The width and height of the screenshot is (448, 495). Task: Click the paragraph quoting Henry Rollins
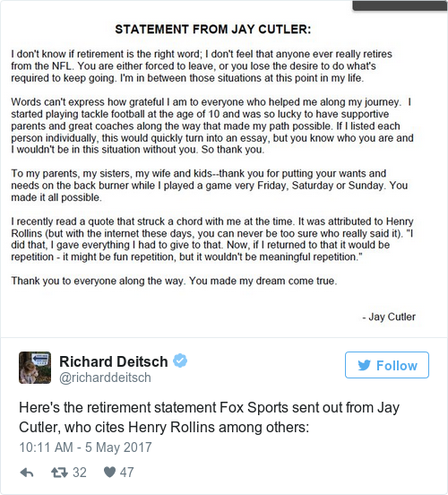click(x=212, y=239)
